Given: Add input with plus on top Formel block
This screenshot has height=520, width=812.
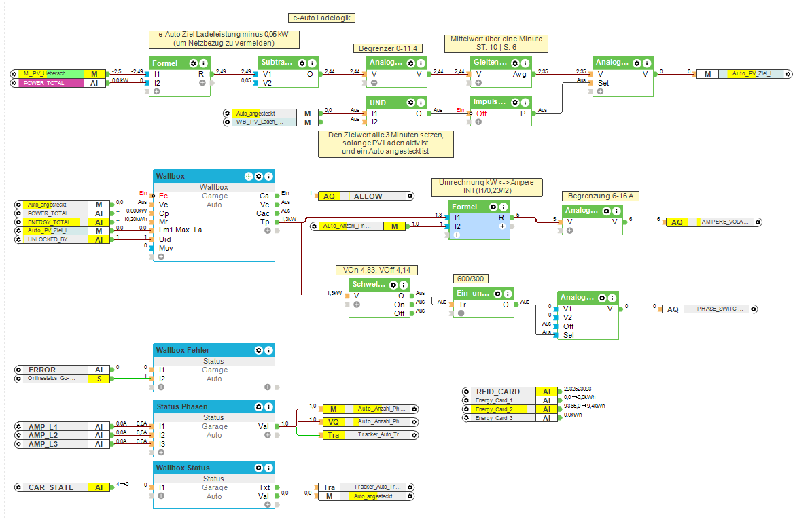Looking at the screenshot, I should pyautogui.click(x=157, y=92).
